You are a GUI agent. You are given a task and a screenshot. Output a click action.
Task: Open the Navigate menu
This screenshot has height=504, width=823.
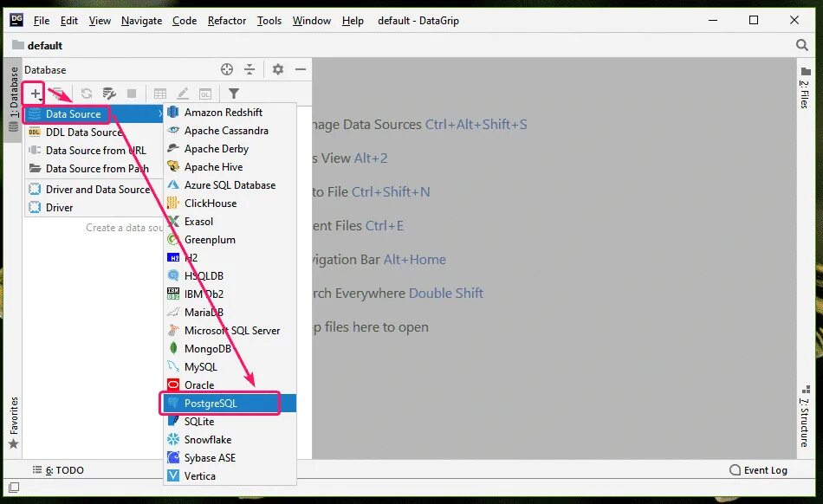[142, 21]
